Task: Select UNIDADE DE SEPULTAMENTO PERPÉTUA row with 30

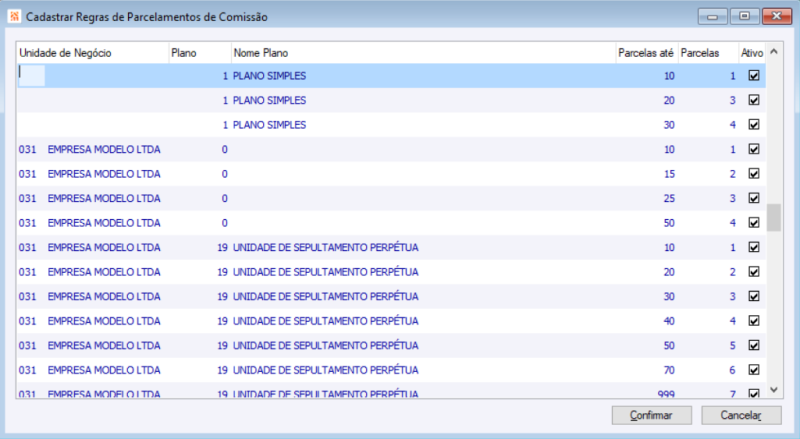Action: tap(326, 297)
